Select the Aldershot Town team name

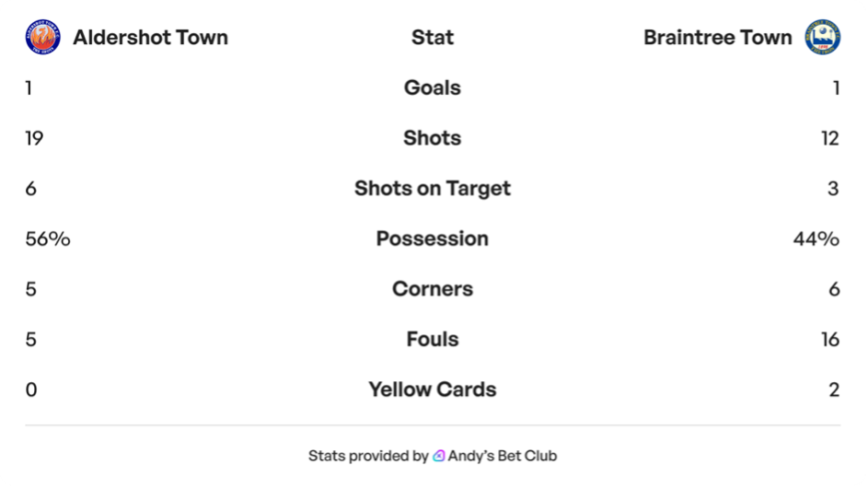[150, 38]
